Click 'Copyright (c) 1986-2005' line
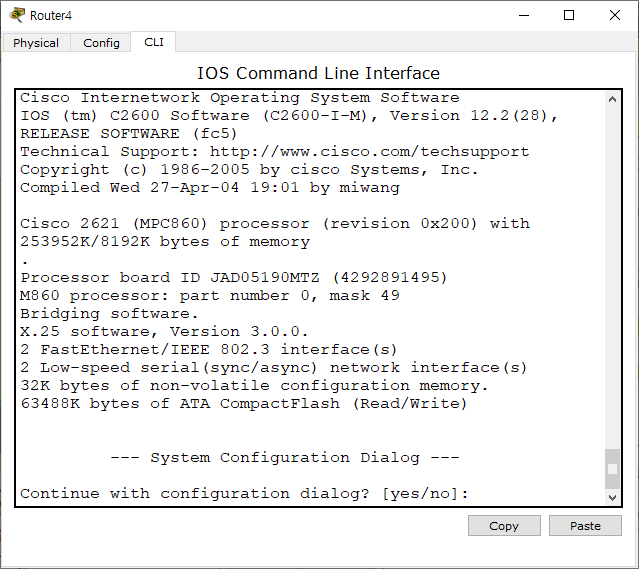 (x=249, y=170)
